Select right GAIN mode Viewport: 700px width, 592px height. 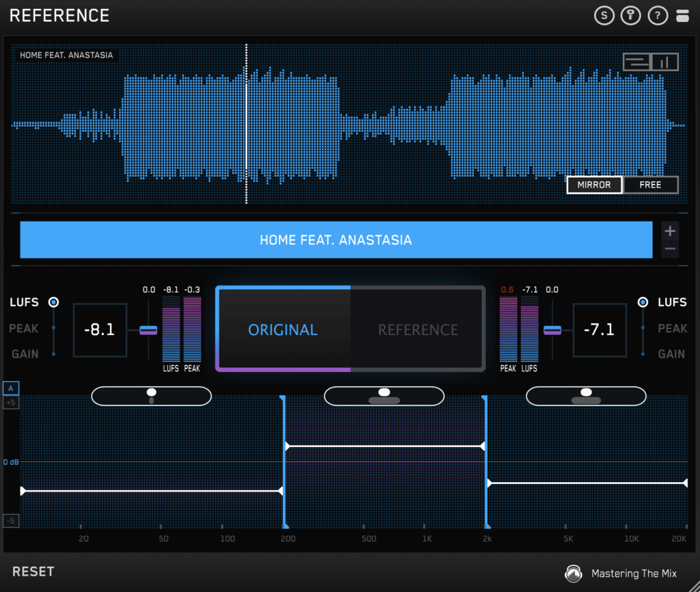pos(671,354)
